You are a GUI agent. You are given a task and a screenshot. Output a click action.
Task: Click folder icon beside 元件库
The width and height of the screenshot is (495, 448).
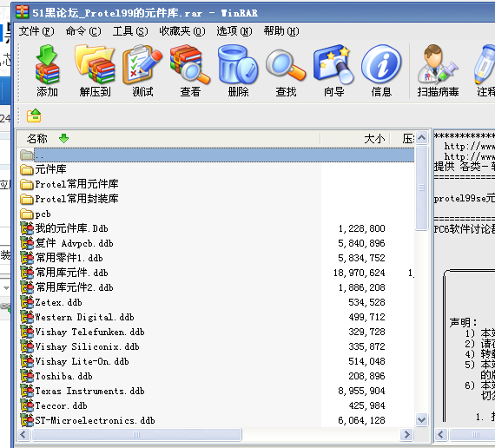click(x=27, y=169)
